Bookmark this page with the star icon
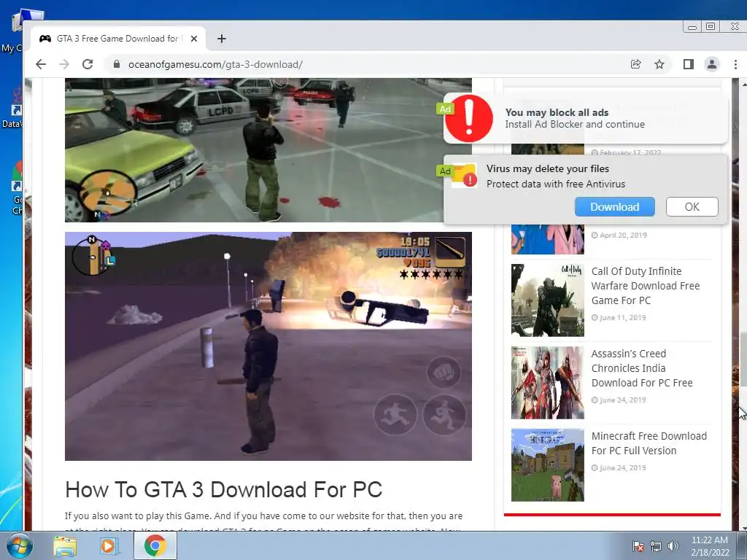747x560 pixels. [x=659, y=64]
